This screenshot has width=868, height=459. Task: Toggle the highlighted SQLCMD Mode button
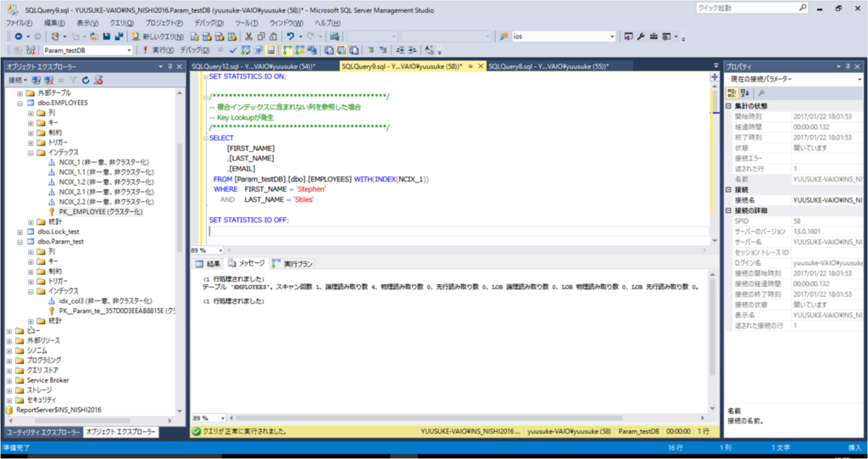[x=270, y=50]
